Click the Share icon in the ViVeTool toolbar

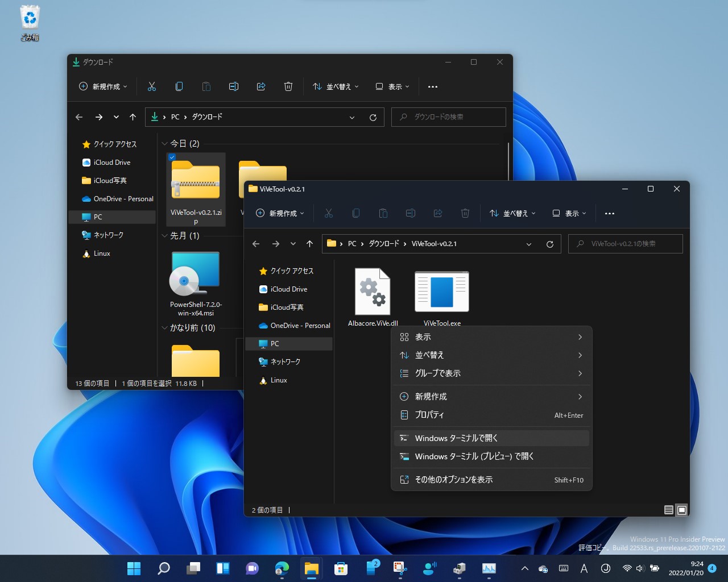coord(438,213)
